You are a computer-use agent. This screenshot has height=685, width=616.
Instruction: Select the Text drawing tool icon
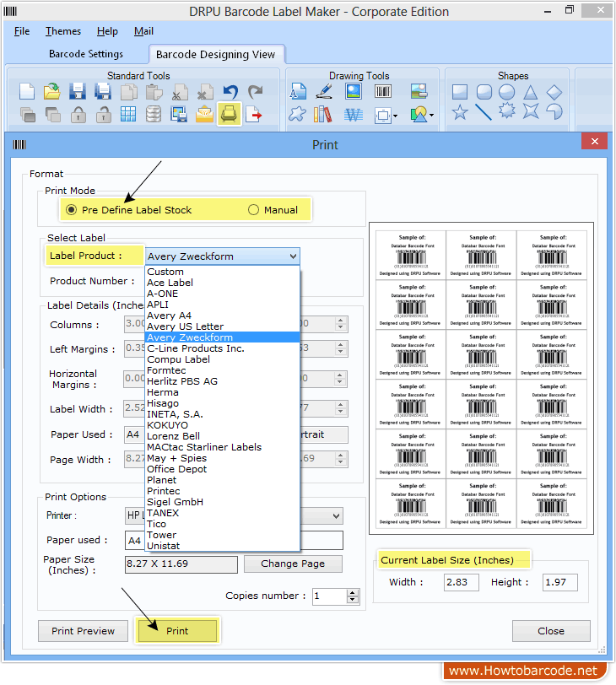pyautogui.click(x=298, y=92)
